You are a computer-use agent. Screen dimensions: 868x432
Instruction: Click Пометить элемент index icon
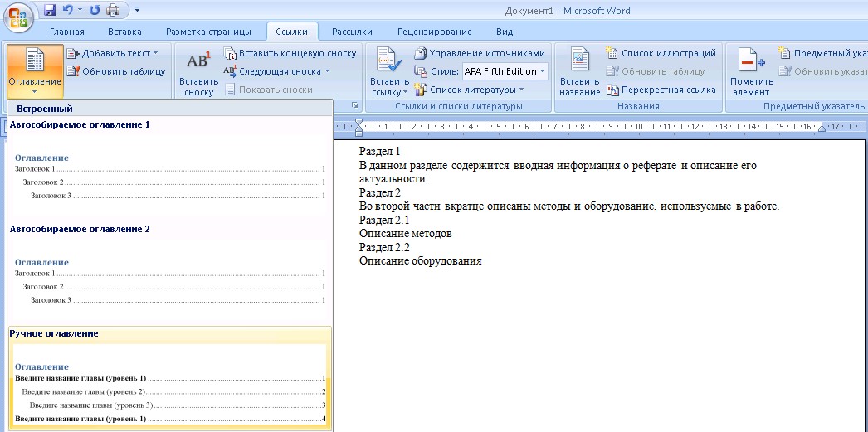tap(751, 62)
